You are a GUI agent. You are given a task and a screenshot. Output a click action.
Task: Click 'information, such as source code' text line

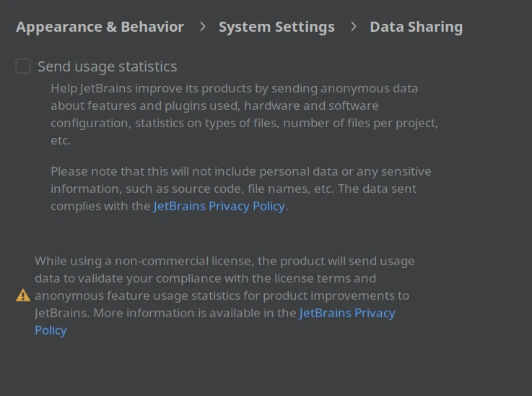[x=233, y=189]
